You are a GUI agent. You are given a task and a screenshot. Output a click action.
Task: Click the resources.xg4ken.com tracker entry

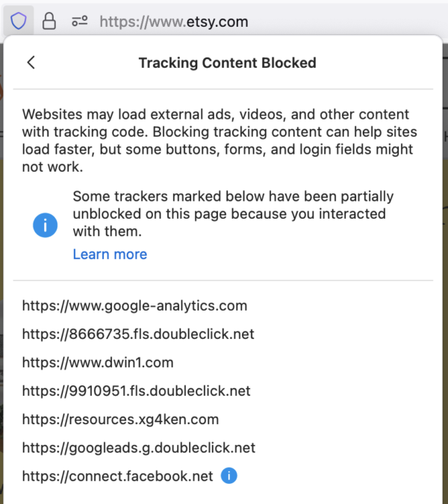[x=120, y=419]
